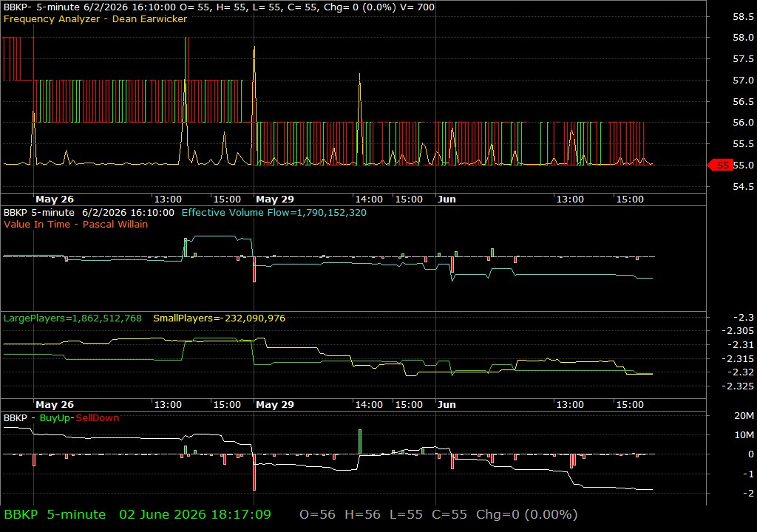Image resolution: width=757 pixels, height=532 pixels.
Task: Click '14:00' label on top time axis
Action: [x=369, y=199]
